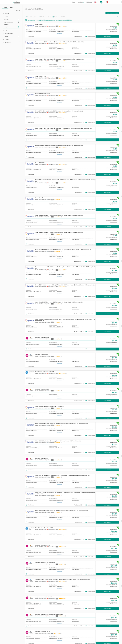Viewport: 122px width, 644px height.
Task: Uncheck the Silver metal level filter
Action: 19,20
